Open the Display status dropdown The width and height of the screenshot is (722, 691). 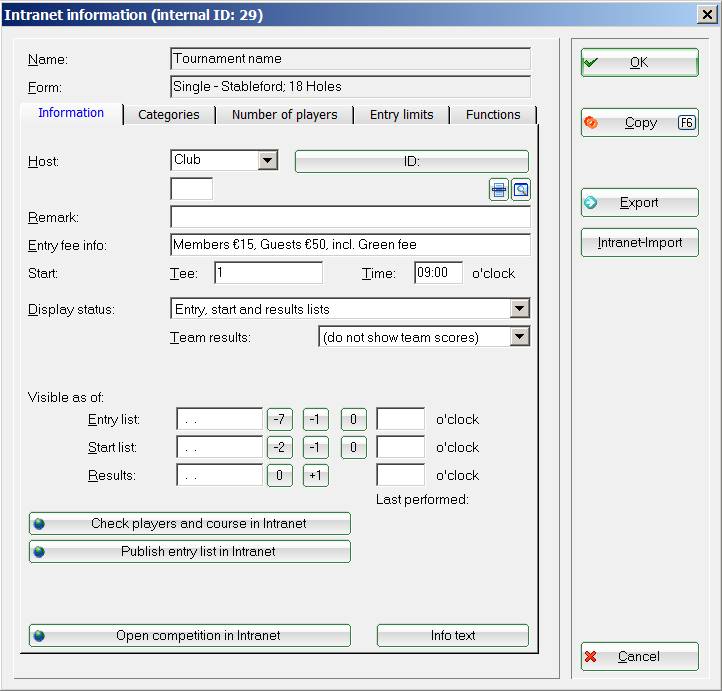[x=519, y=310]
